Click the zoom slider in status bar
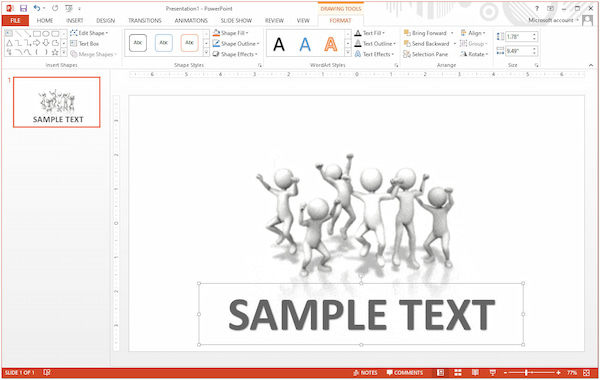 [532, 372]
